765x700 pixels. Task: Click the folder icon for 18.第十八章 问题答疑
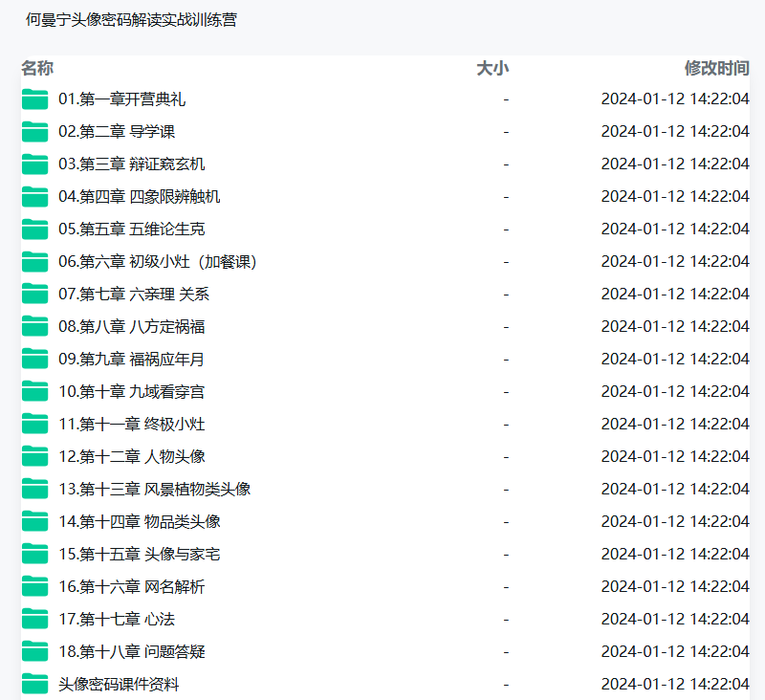pos(34,651)
